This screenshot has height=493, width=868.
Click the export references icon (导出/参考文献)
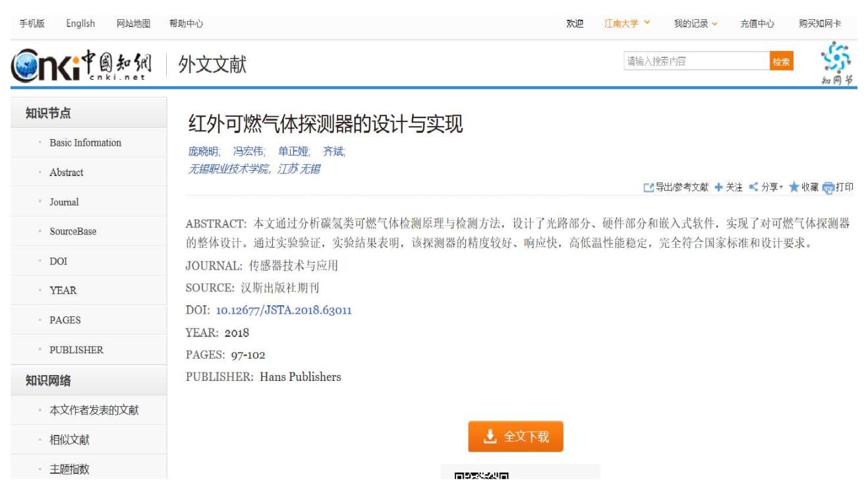click(647, 187)
